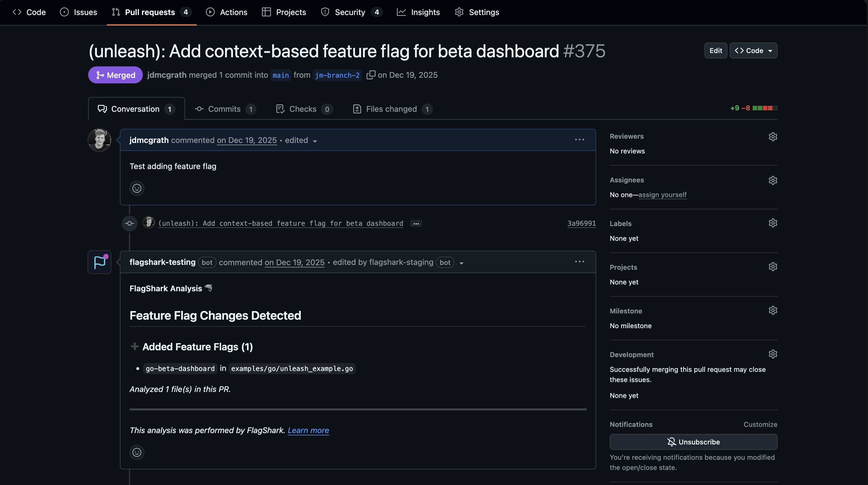Click the commit icon next to the merge commit
868x485 pixels.
pyautogui.click(x=129, y=223)
